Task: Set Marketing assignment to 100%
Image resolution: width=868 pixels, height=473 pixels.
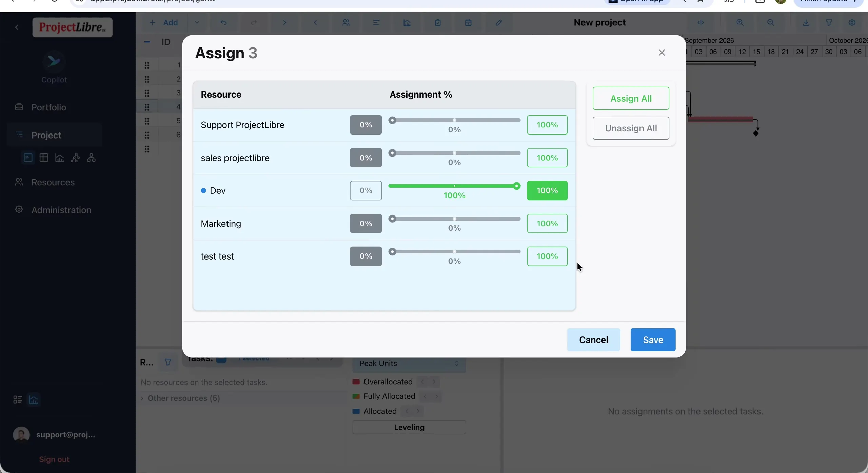Action: click(547, 223)
